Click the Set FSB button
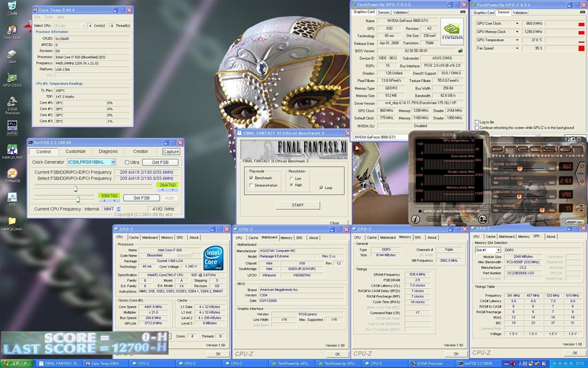588x368 pixels. 141,198
